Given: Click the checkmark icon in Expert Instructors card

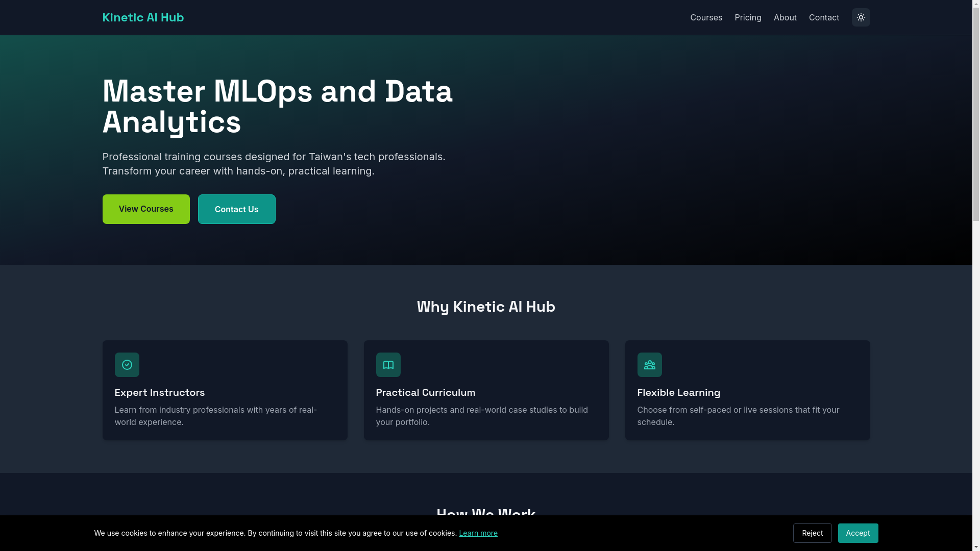Looking at the screenshot, I should pyautogui.click(x=127, y=365).
